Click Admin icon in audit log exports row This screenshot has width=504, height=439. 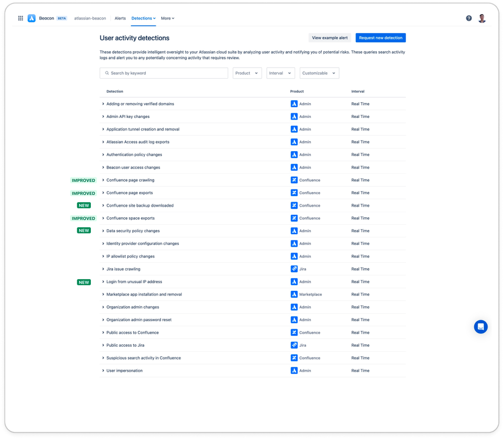point(294,142)
